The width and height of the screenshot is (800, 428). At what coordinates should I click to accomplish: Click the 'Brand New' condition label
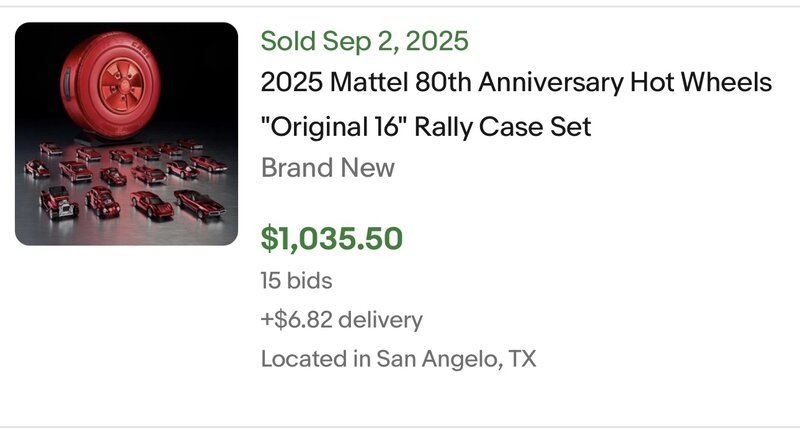[327, 167]
